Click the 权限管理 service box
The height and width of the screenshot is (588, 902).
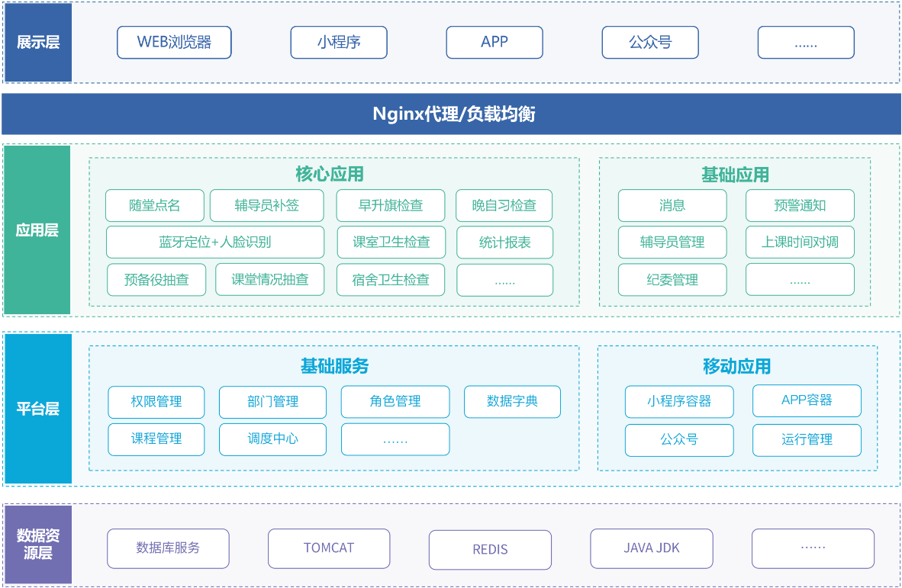click(x=156, y=402)
